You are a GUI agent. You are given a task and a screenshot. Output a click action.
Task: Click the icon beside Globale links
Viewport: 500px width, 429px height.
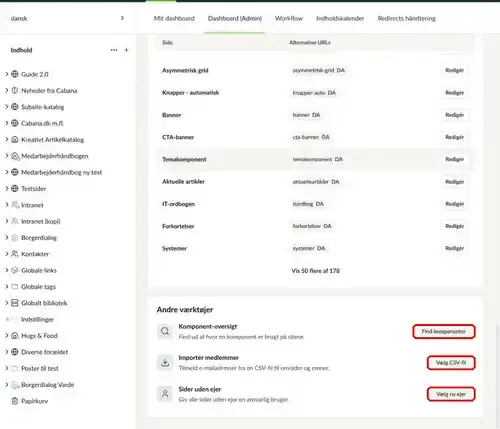click(15, 270)
